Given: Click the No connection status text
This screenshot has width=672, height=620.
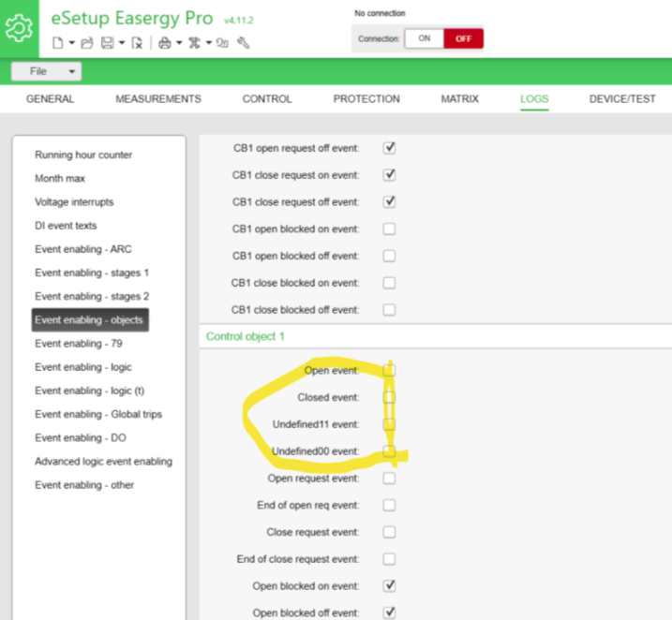Looking at the screenshot, I should tap(380, 13).
